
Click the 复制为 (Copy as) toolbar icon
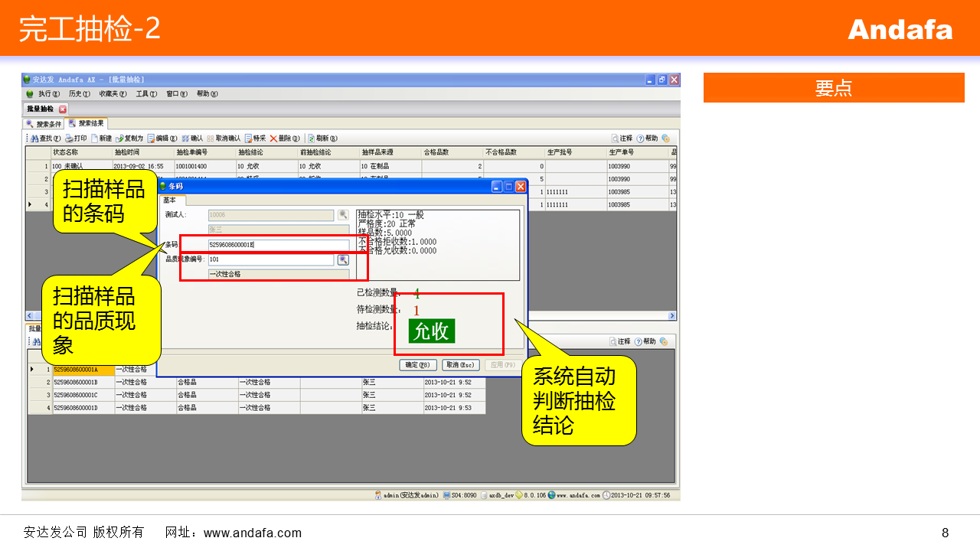[119, 139]
